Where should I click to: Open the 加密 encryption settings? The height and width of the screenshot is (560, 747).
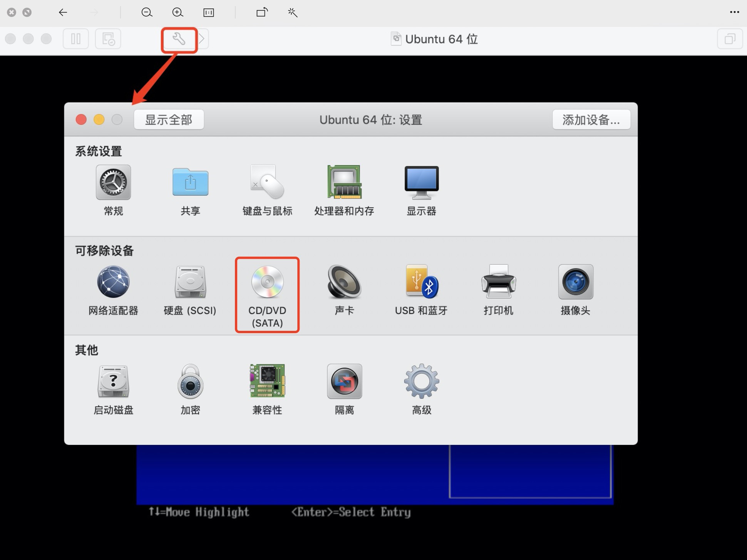190,382
